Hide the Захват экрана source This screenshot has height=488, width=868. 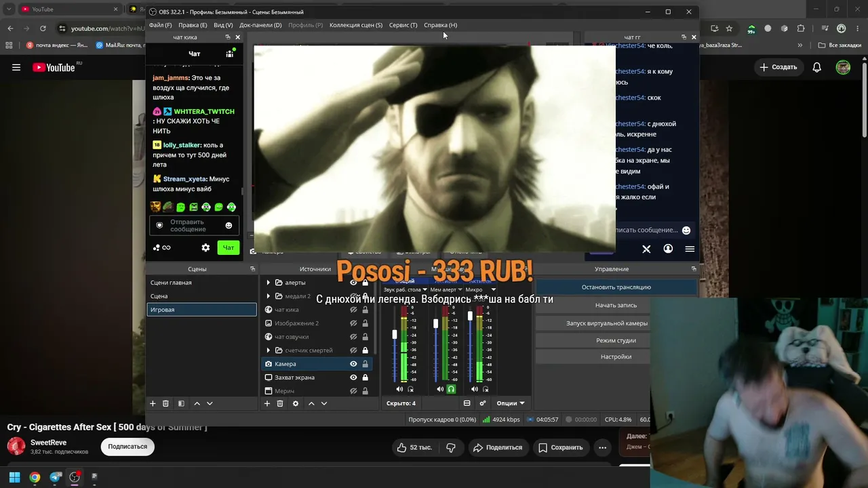tap(353, 378)
